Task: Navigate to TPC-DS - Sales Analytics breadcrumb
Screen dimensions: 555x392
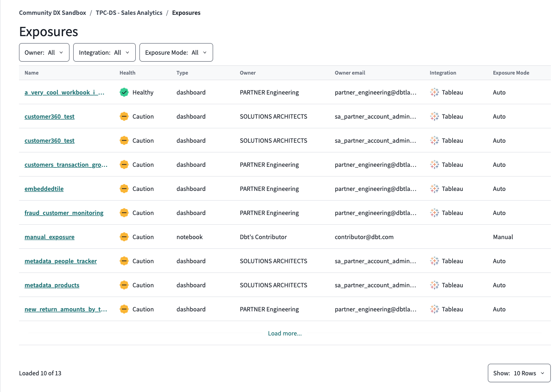Action: coord(129,13)
